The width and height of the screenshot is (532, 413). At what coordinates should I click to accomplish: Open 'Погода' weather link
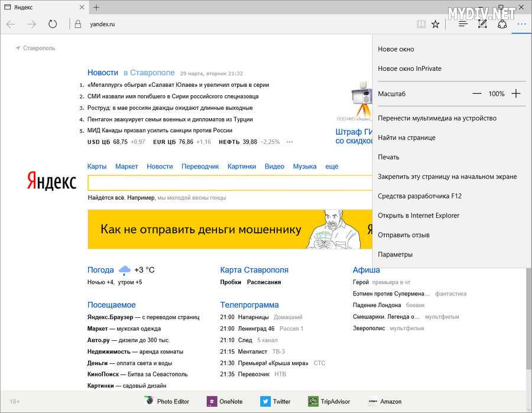[100, 270]
